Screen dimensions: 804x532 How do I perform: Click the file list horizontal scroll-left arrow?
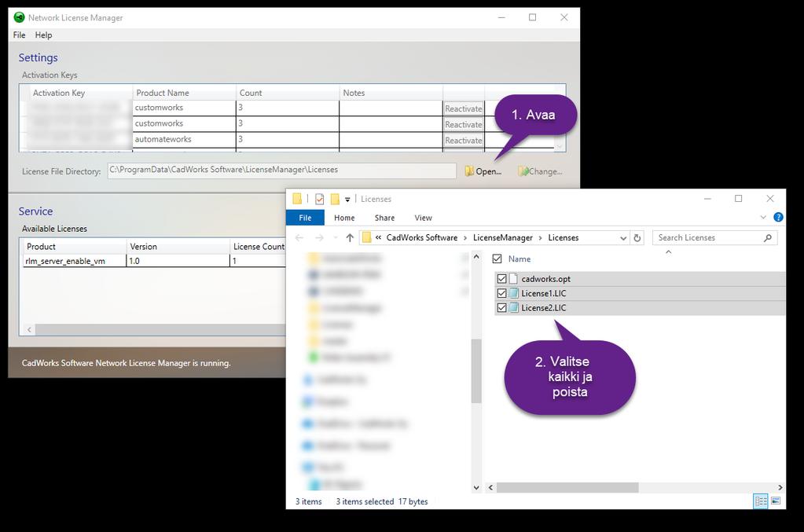coord(490,487)
